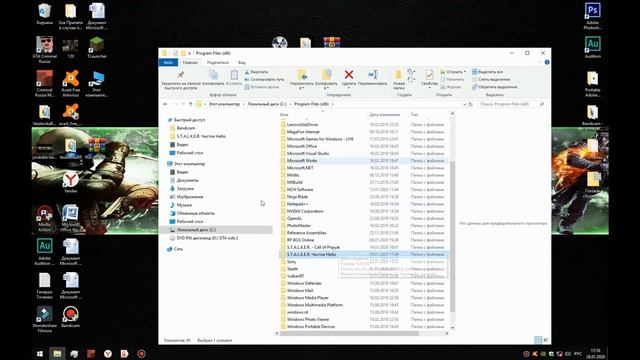
Task: Click the red Delete (Удалить) icon in ribbon
Action: tap(349, 75)
